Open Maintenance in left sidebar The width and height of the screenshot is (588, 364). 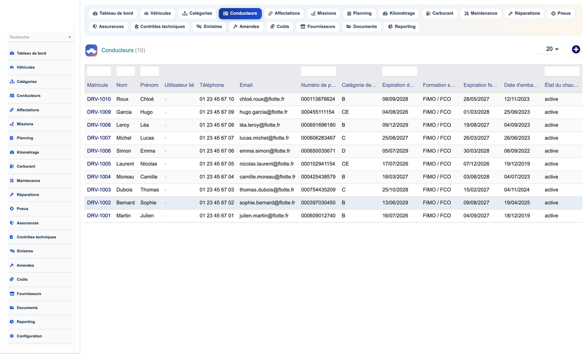40,181
